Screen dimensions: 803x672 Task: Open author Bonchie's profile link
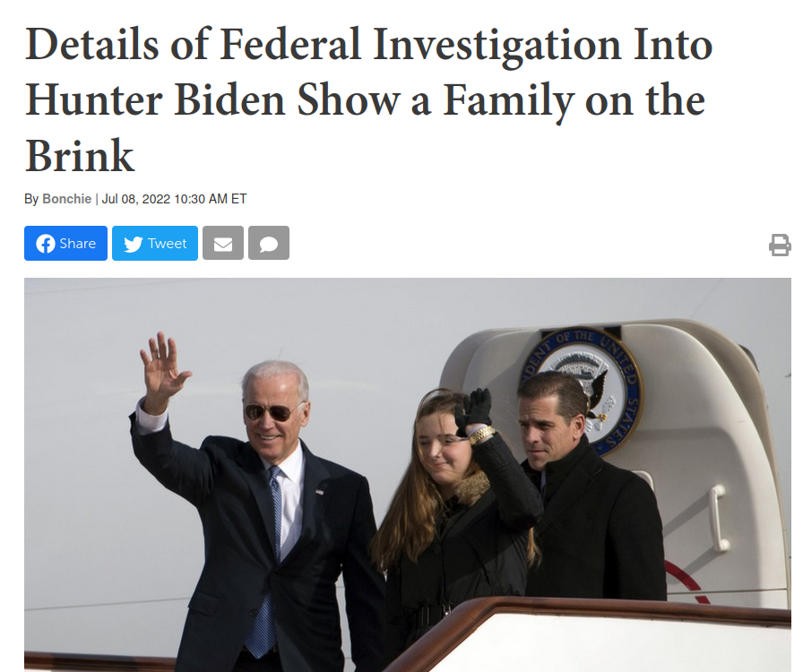pos(66,199)
